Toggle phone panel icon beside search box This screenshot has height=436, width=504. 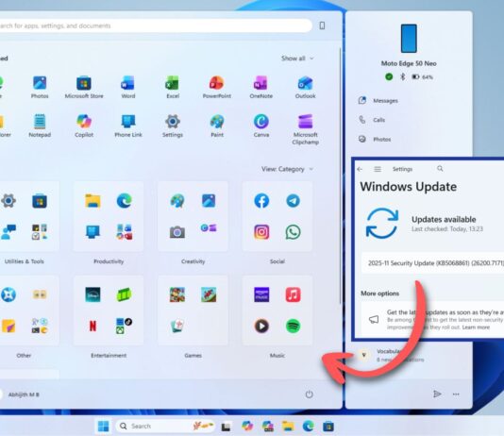coord(322,25)
